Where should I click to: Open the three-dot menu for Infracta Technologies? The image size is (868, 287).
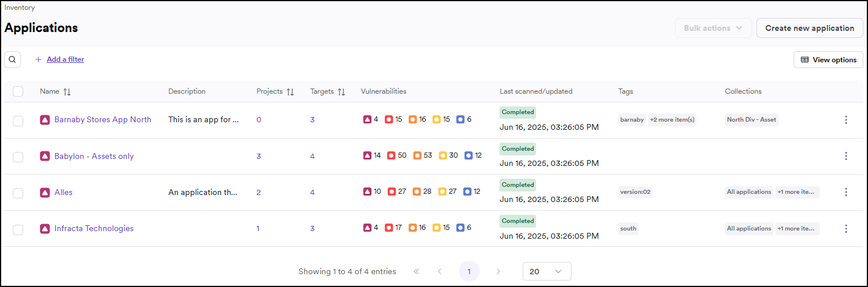coord(846,229)
